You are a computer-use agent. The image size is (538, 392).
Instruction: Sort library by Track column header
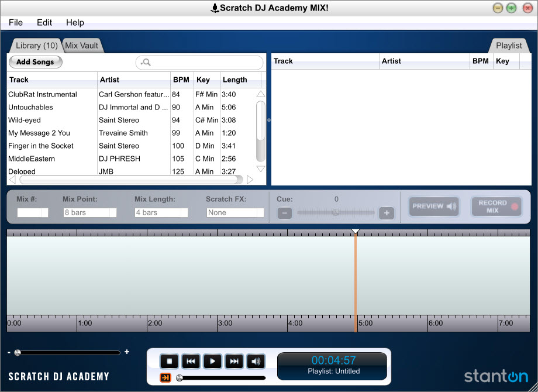click(52, 80)
